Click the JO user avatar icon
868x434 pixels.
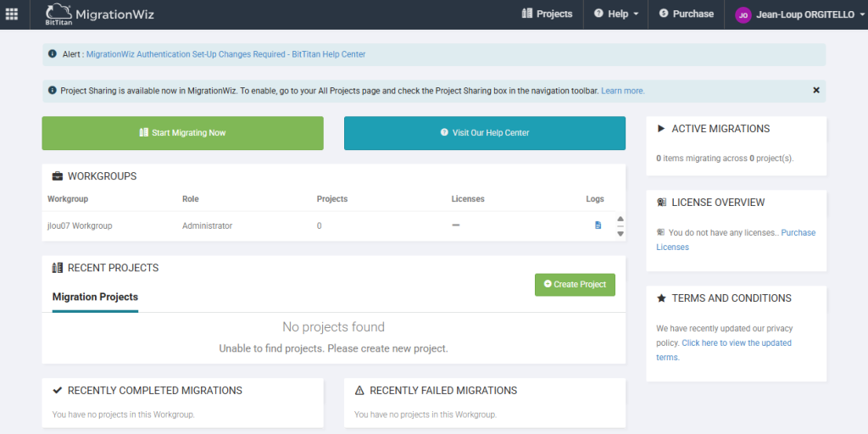click(x=743, y=15)
